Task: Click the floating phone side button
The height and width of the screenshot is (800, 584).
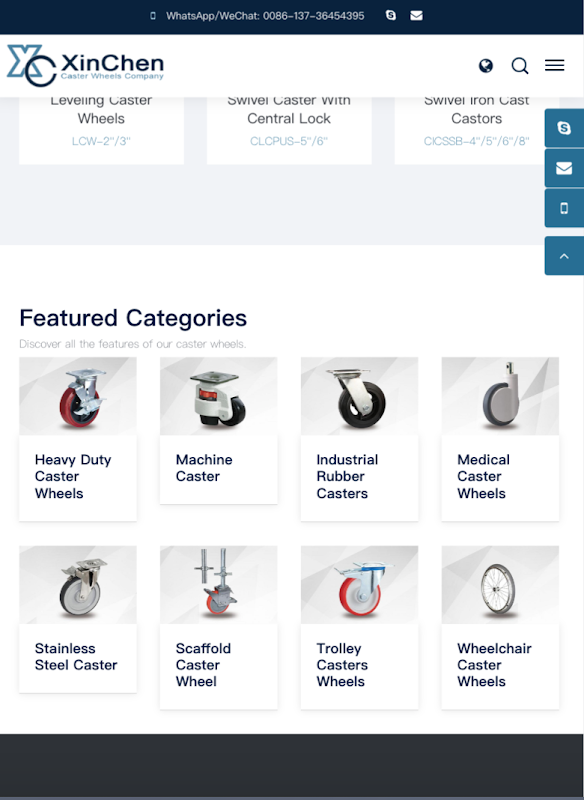Action: [564, 208]
